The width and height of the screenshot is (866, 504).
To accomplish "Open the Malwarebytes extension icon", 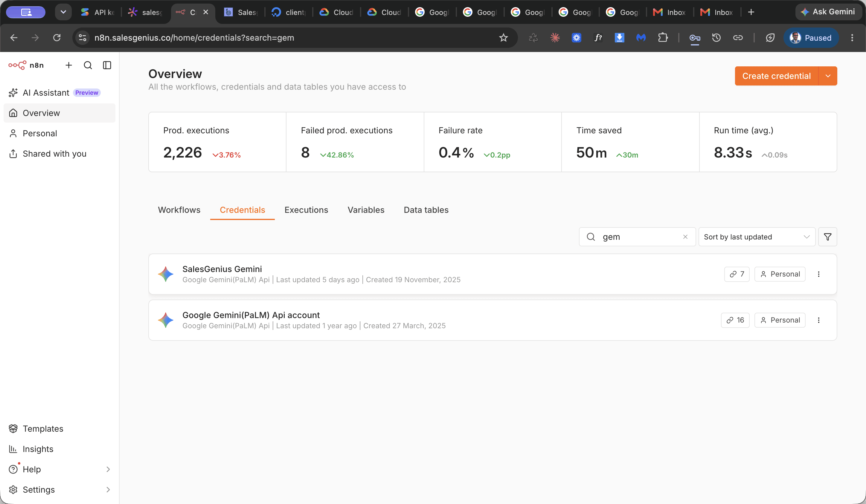I will coord(641,38).
